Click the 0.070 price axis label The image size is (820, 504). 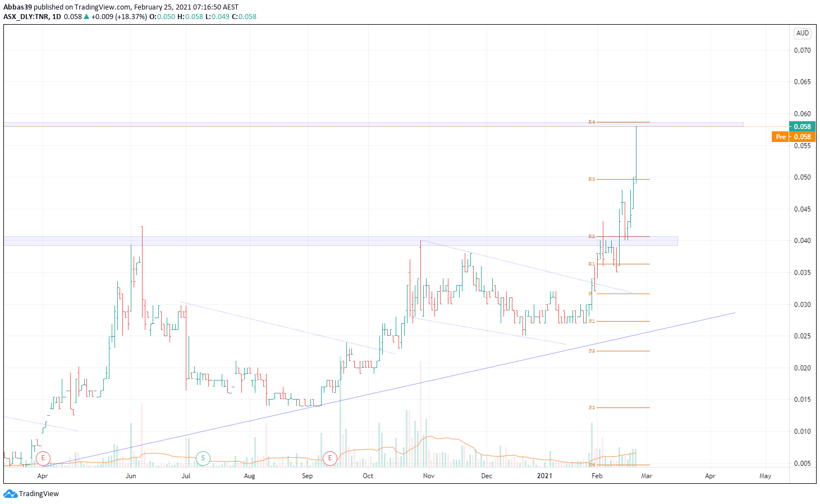coord(802,51)
